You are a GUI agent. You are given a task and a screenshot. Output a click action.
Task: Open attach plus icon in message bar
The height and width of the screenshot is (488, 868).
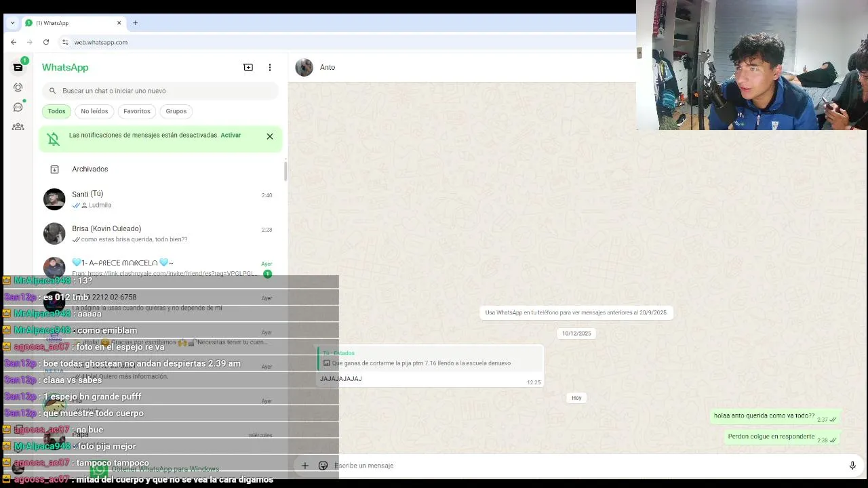point(305,466)
